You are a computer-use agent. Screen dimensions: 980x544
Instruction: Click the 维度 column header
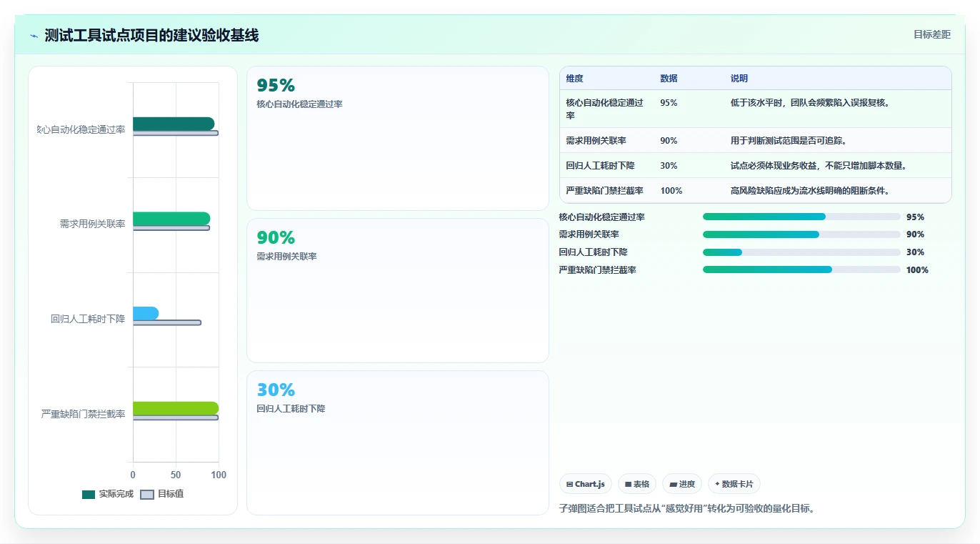click(x=574, y=79)
